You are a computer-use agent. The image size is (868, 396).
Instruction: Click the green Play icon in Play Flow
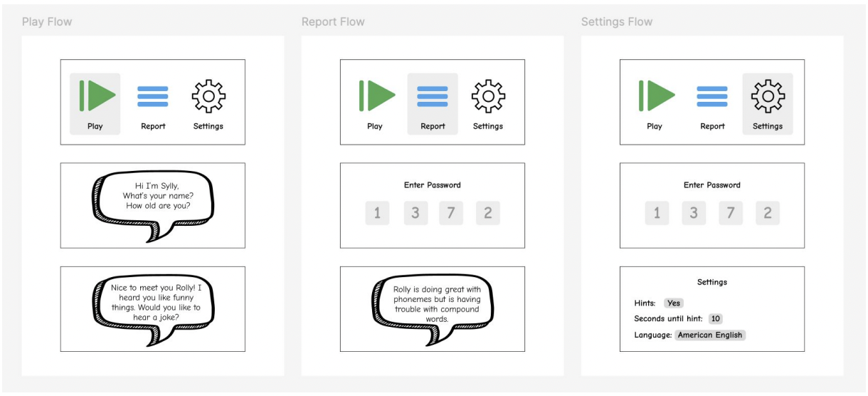(97, 96)
